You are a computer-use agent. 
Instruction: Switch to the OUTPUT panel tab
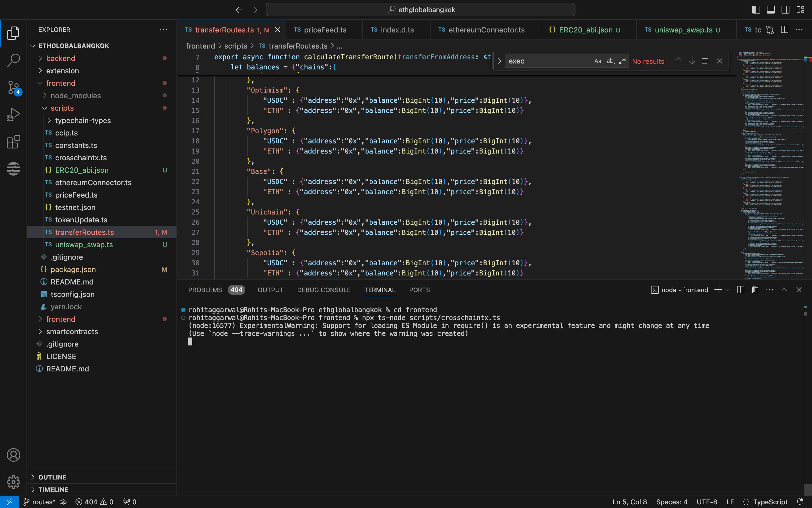click(x=270, y=290)
